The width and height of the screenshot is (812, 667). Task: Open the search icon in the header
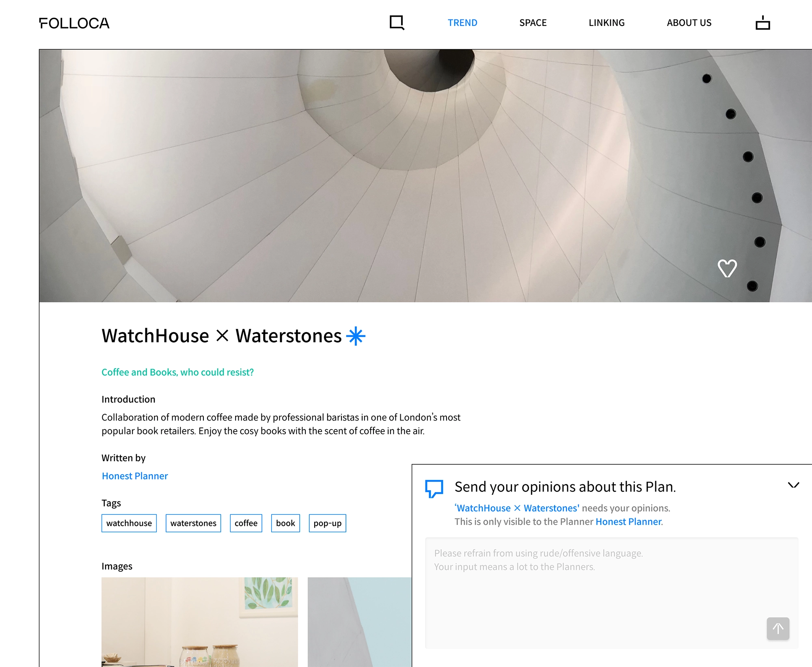click(x=397, y=23)
